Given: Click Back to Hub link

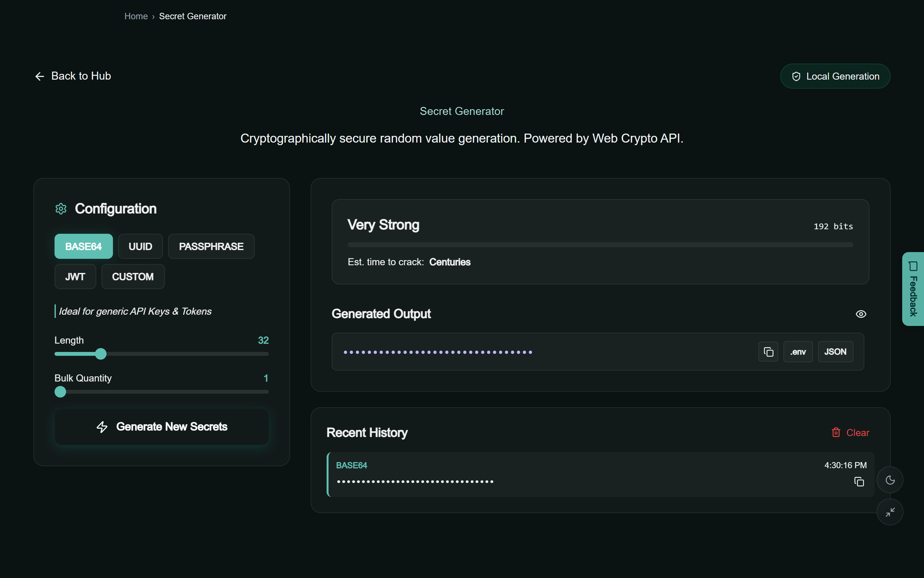Looking at the screenshot, I should coord(73,76).
